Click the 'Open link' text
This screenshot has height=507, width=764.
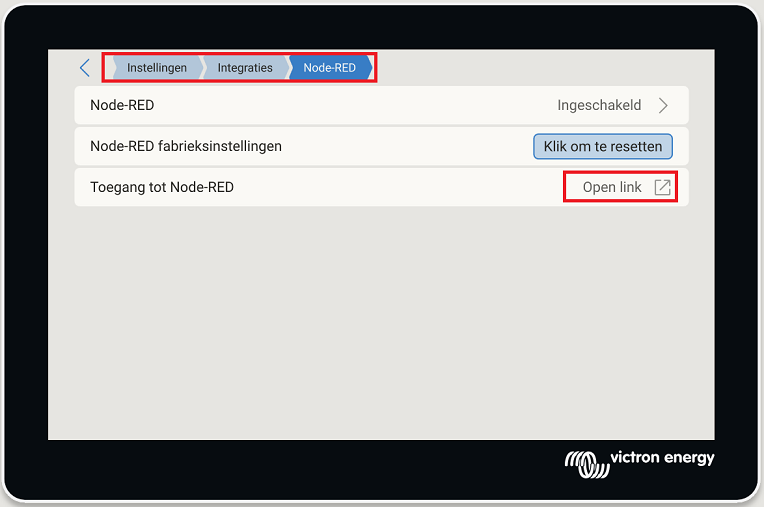click(612, 187)
